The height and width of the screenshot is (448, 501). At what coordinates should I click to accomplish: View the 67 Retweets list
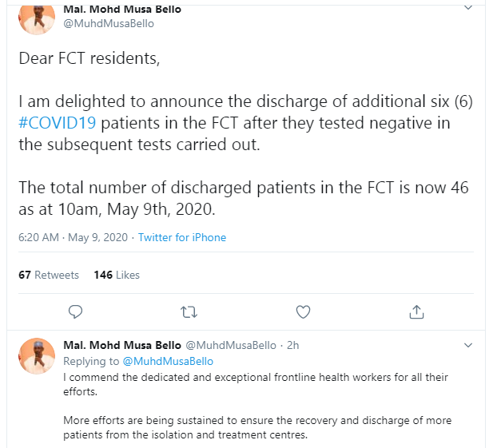(x=49, y=275)
